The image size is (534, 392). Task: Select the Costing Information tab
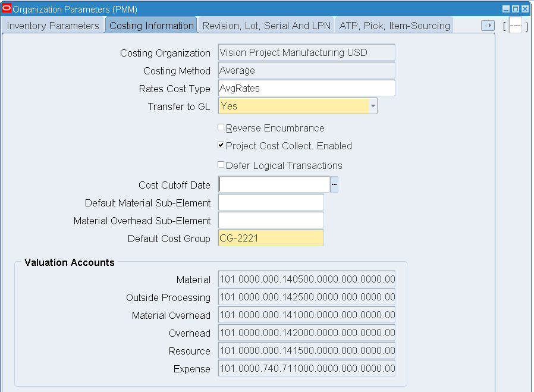tap(151, 26)
